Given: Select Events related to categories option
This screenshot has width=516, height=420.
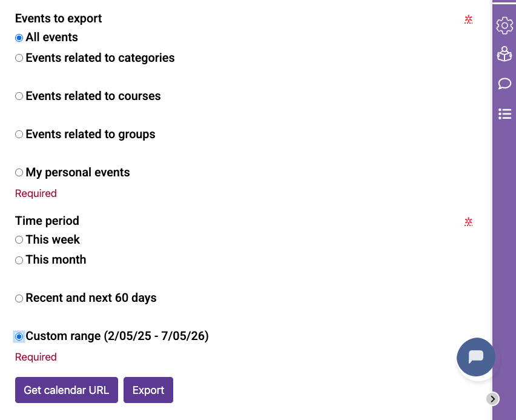Looking at the screenshot, I should coord(19,58).
